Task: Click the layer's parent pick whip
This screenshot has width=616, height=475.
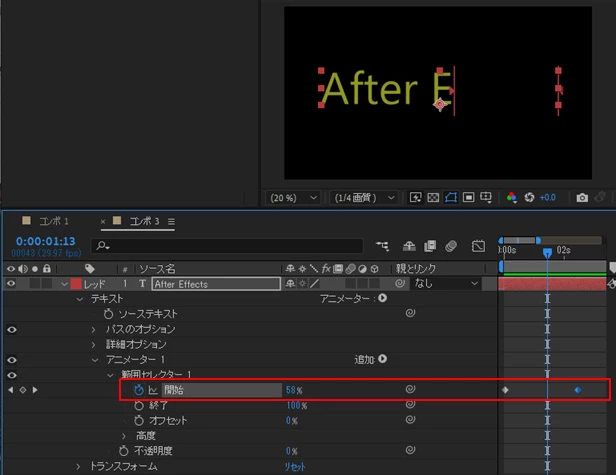Action: pyautogui.click(x=400, y=283)
